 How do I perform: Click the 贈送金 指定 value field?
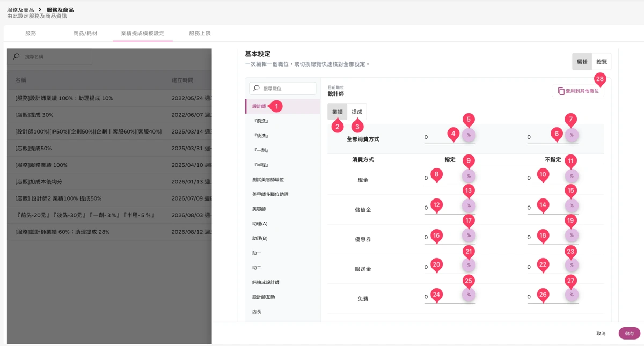442,267
